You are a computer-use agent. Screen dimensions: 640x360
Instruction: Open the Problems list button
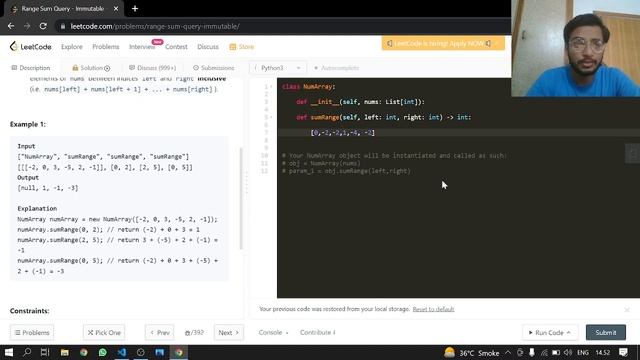pyautogui.click(x=32, y=333)
